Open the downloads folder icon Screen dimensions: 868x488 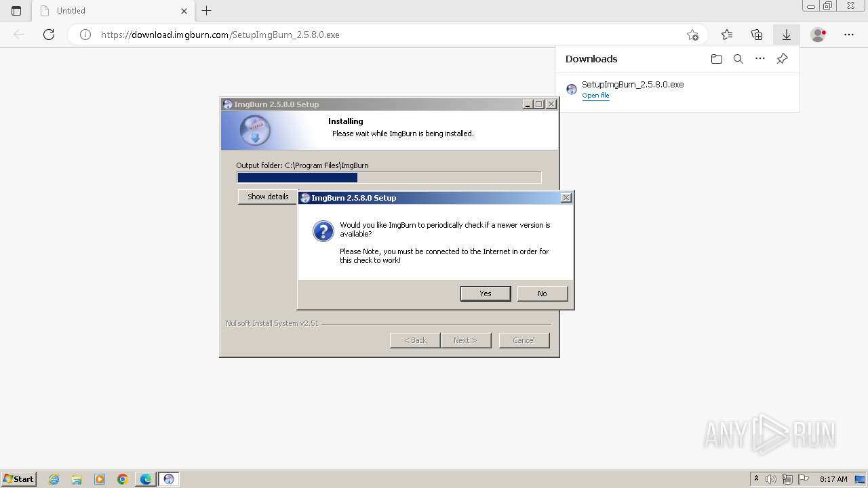click(717, 59)
